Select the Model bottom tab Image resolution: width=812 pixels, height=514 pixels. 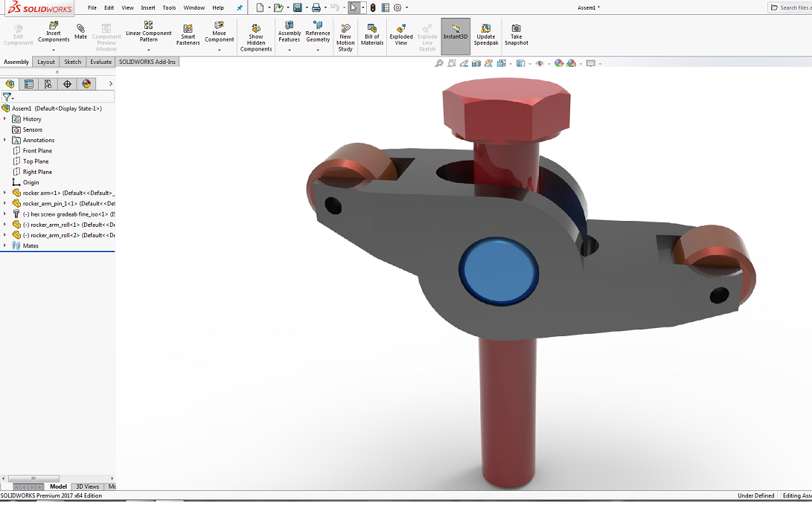point(58,486)
